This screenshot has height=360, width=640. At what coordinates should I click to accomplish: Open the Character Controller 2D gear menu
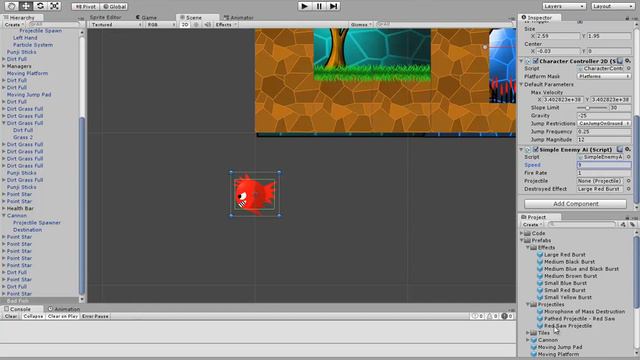click(x=628, y=61)
